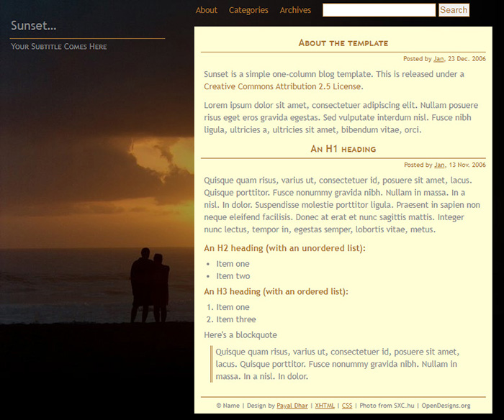Click the search input field
The height and width of the screenshot is (420, 504).
click(x=379, y=10)
